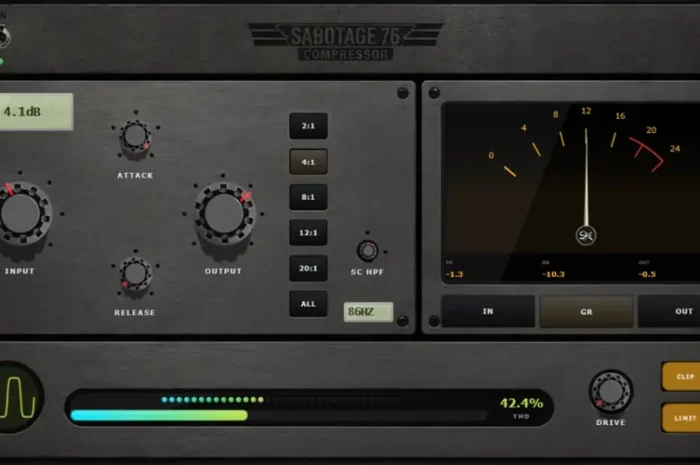Select the ALL ratio button
Viewport: 700px width, 465px height.
tap(308, 304)
